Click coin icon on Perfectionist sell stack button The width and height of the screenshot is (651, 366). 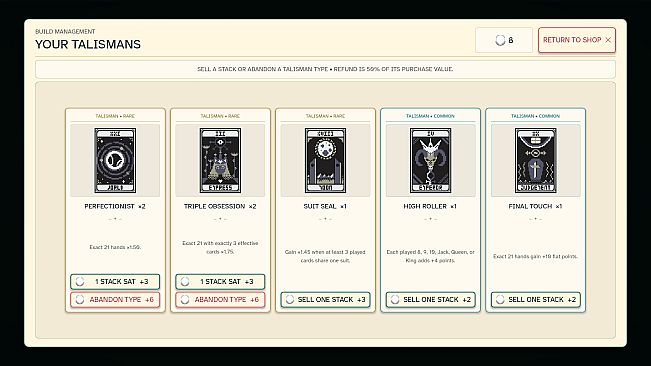pos(80,281)
